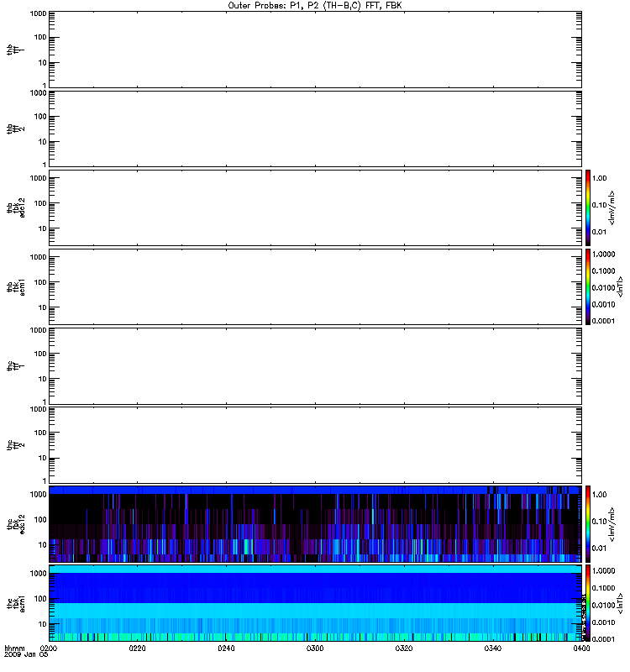Screen dimensions: 630x672
Task: Click the '<|mV/m|>' label of thb edc12 color bar
Action: click(x=612, y=207)
